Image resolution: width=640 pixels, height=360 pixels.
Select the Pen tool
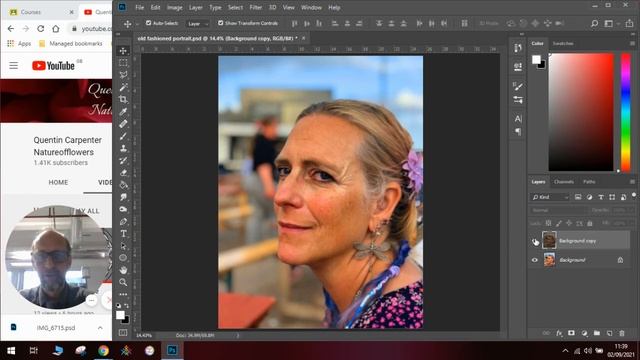(123, 222)
